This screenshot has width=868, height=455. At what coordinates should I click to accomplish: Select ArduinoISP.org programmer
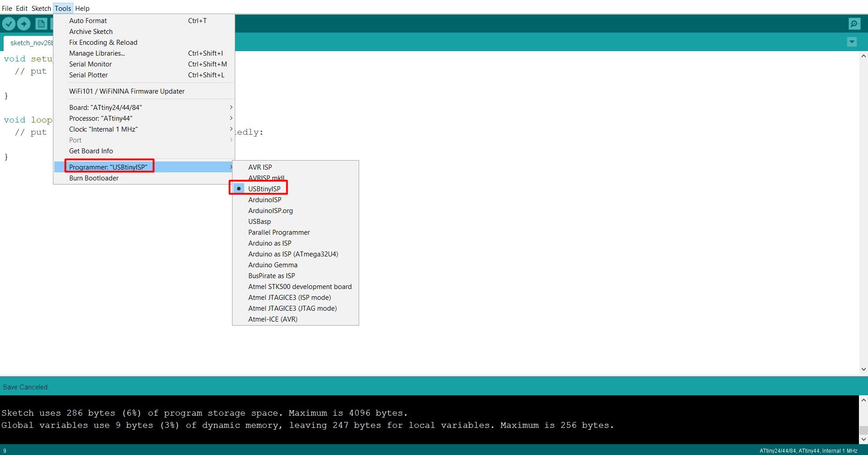click(295, 211)
